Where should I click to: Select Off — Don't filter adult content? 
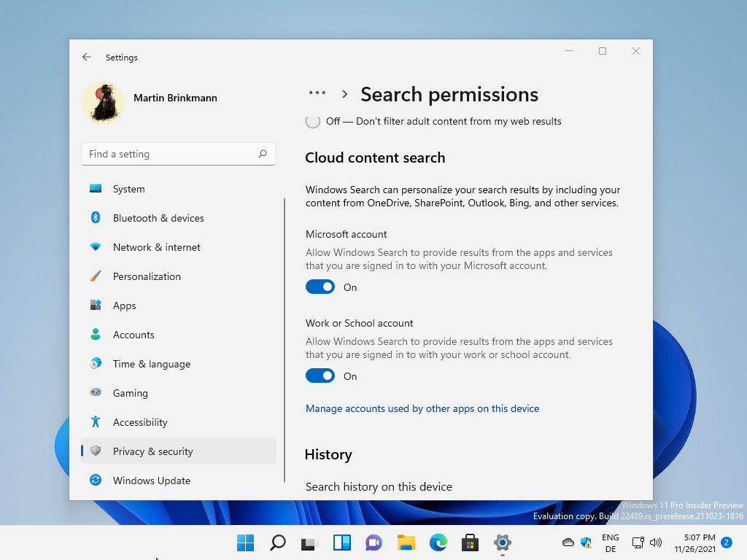coord(313,122)
